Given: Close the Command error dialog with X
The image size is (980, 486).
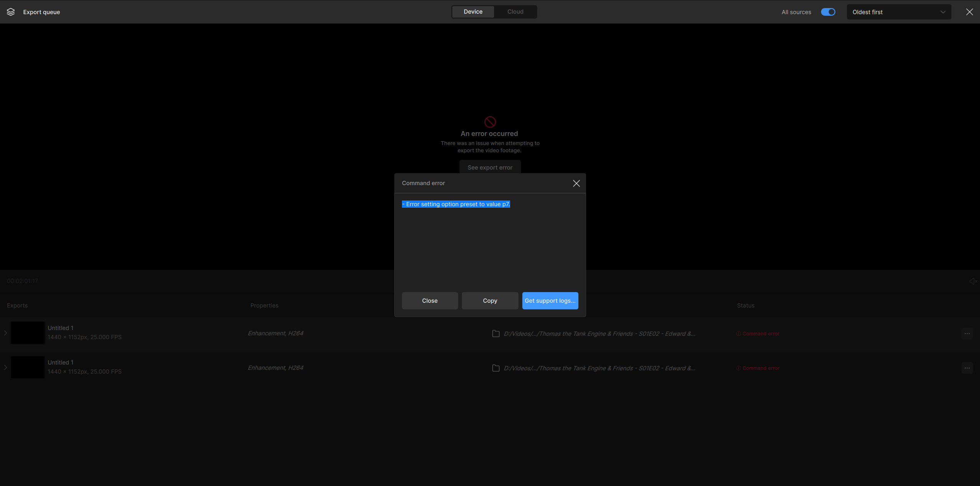Looking at the screenshot, I should 576,184.
